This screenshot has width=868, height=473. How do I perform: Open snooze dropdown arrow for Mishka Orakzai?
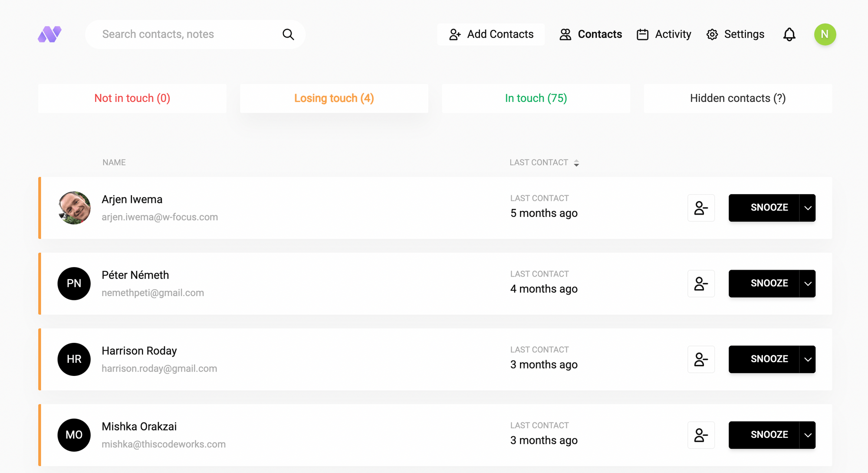808,435
